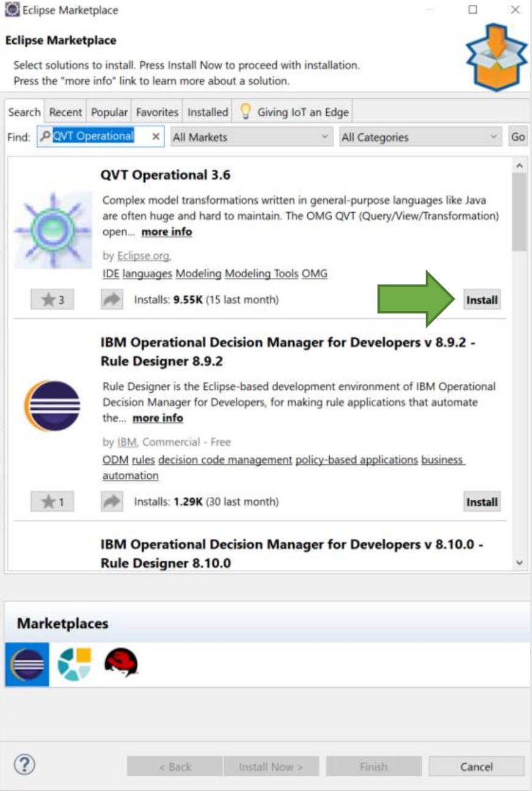
Task: Click the automation tag link
Action: point(130,476)
